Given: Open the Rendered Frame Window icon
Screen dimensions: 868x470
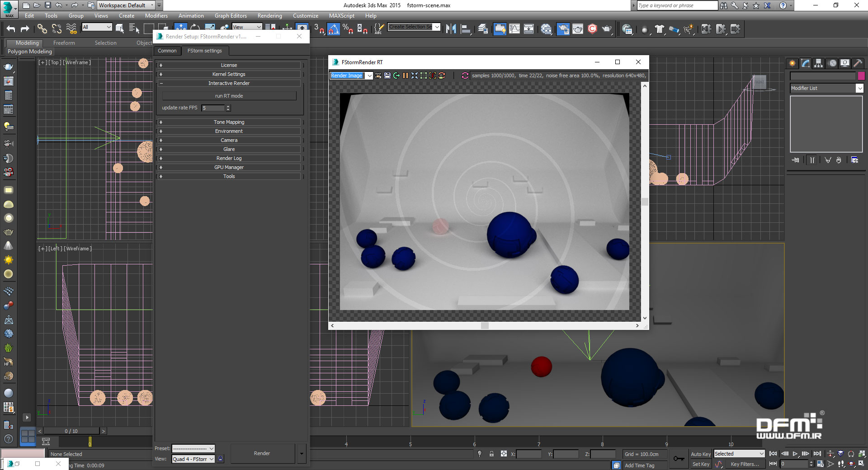Looking at the screenshot, I should coord(578,29).
